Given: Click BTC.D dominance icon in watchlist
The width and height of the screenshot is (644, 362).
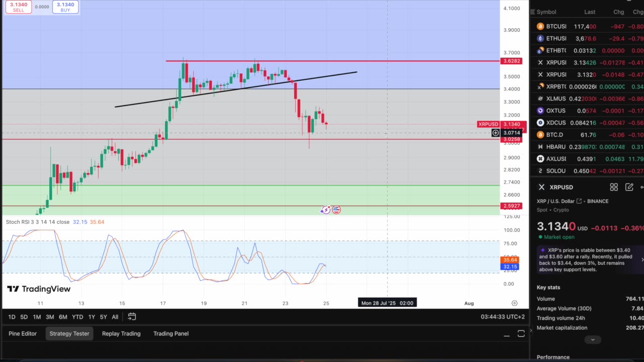Looking at the screenshot, I should pyautogui.click(x=540, y=135).
